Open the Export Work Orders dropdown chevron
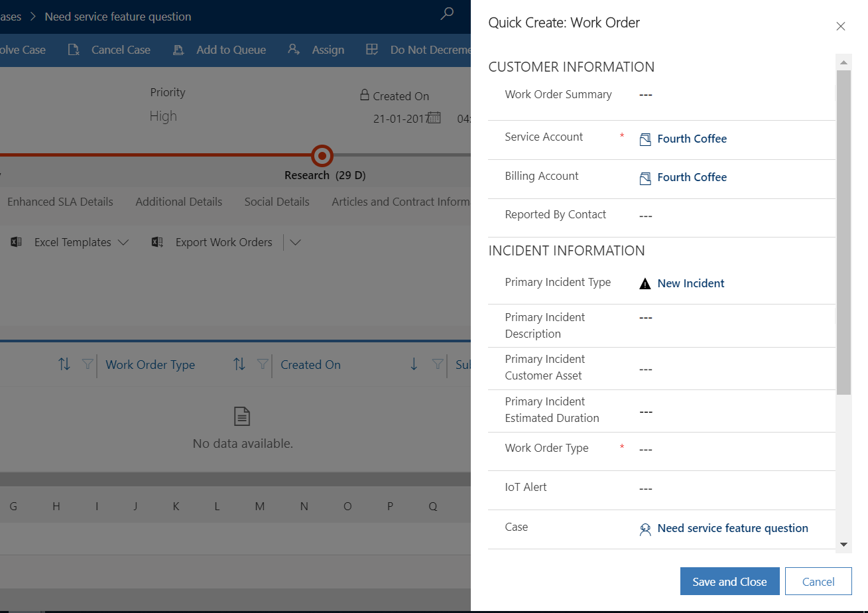This screenshot has height=613, width=868. (x=296, y=242)
